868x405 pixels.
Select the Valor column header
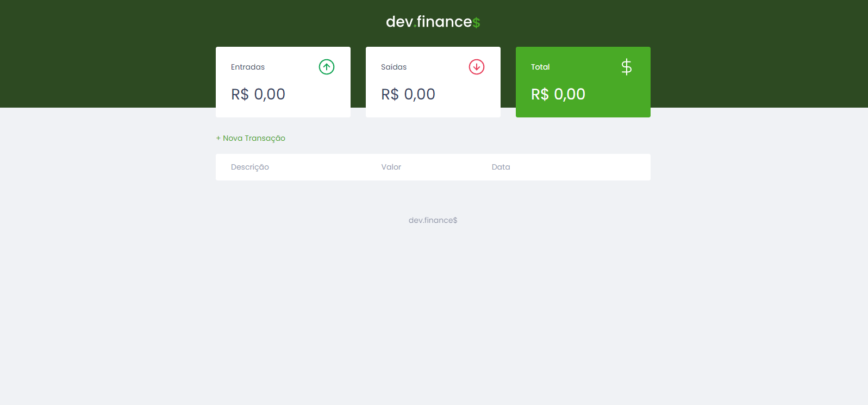click(391, 167)
